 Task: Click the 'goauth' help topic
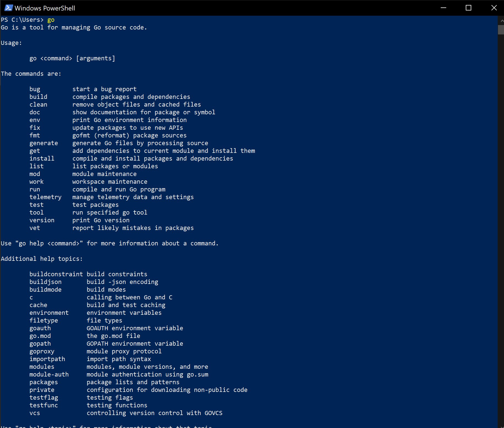tap(40, 328)
